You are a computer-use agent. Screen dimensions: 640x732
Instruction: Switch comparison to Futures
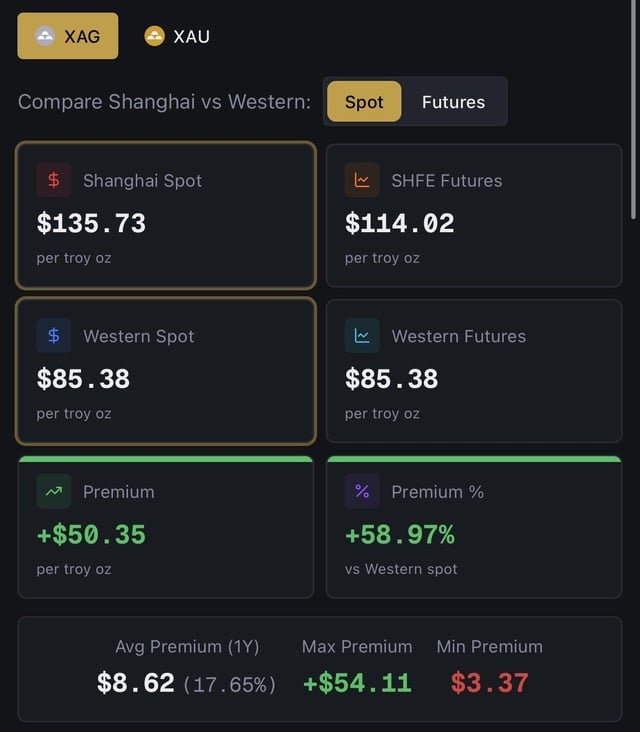[x=453, y=102]
